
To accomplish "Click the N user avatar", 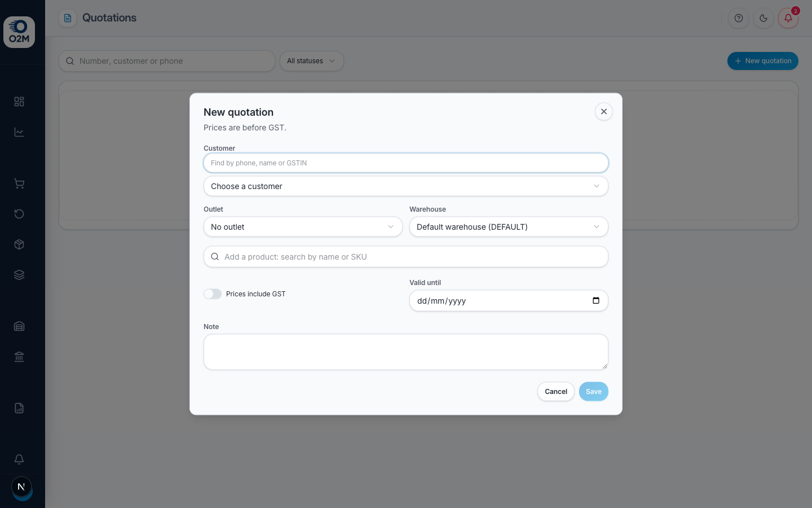I will pyautogui.click(x=21, y=487).
